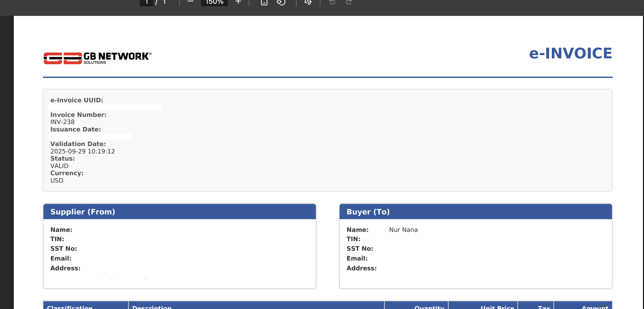
Task: Click the VALID status text
Action: tap(59, 166)
